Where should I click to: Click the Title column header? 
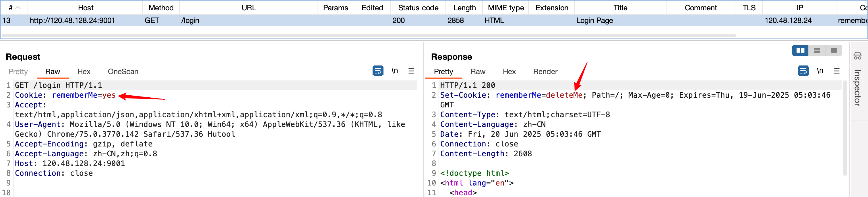620,8
